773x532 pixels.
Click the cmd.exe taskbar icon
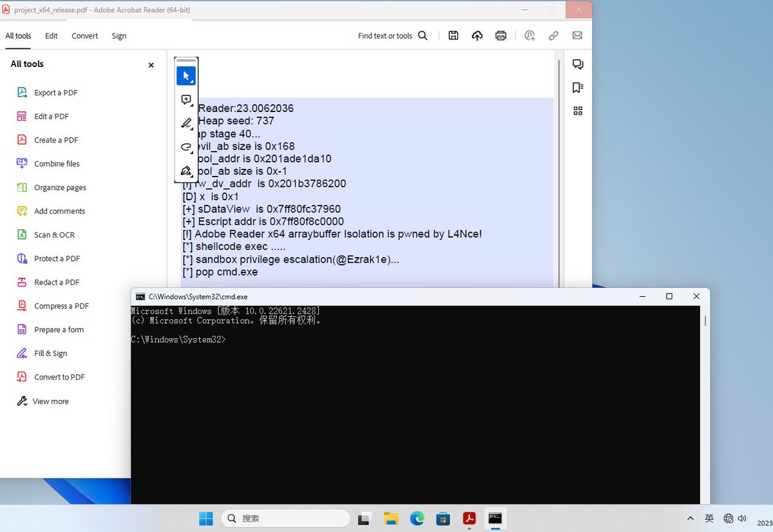pyautogui.click(x=495, y=518)
